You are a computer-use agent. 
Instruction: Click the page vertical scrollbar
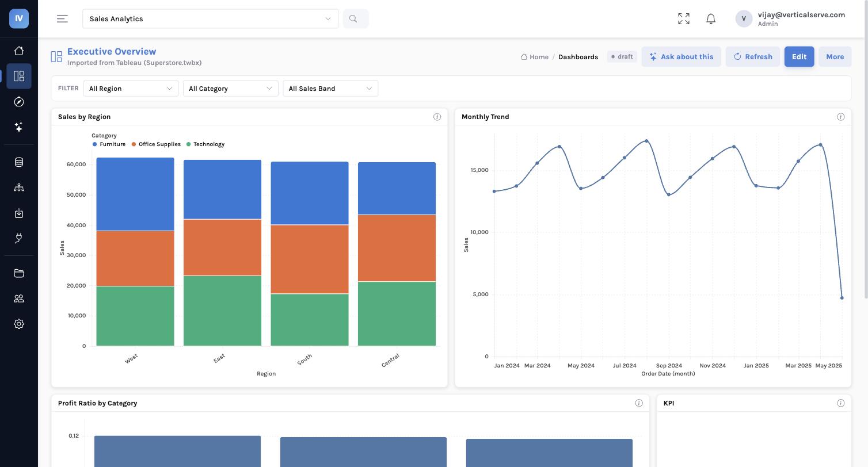point(865,150)
